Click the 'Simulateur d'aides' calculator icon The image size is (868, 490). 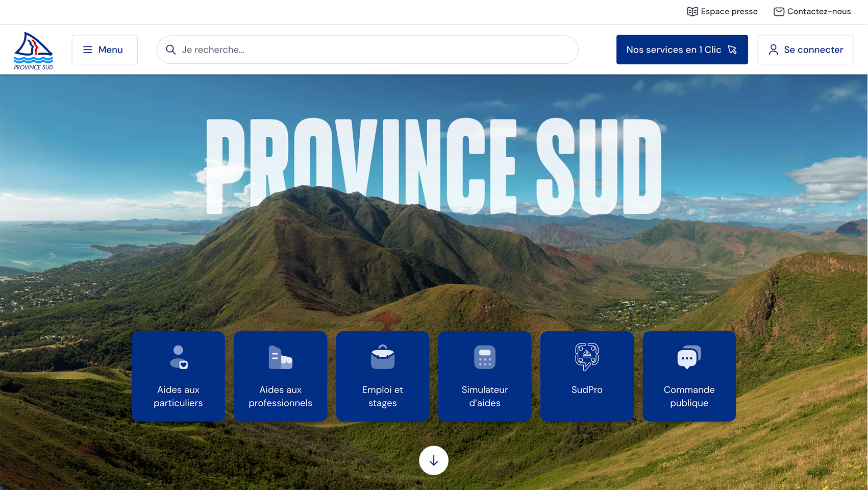click(485, 357)
